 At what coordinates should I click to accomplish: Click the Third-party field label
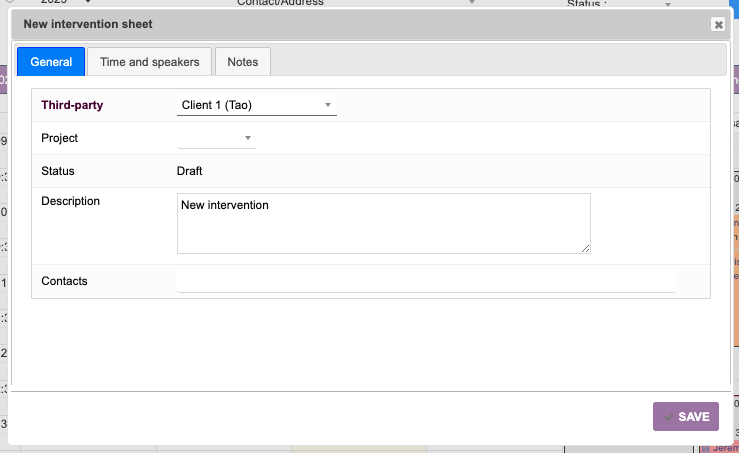(72, 105)
